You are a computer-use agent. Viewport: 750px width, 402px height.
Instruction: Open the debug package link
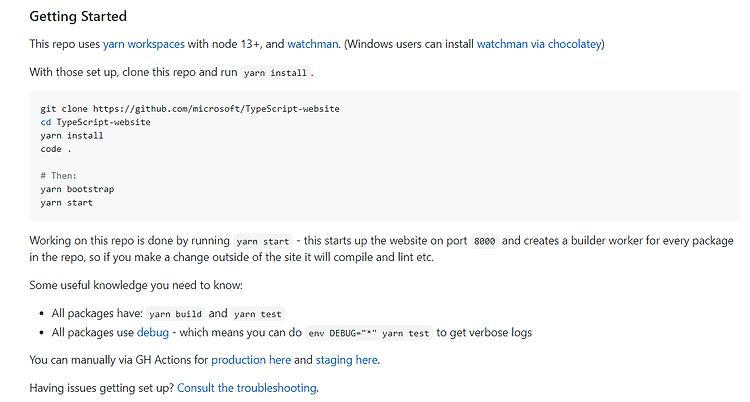(x=153, y=333)
